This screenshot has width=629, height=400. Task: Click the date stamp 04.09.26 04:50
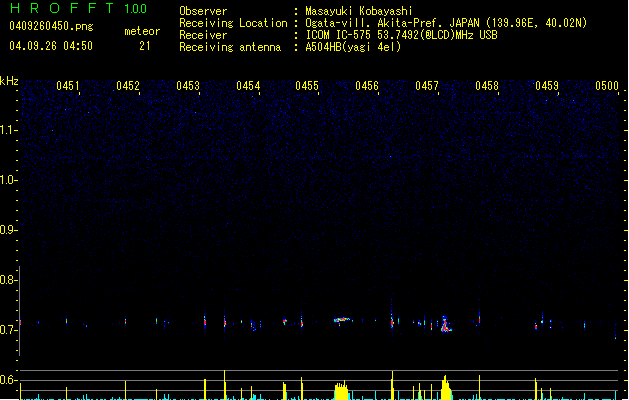[51, 46]
